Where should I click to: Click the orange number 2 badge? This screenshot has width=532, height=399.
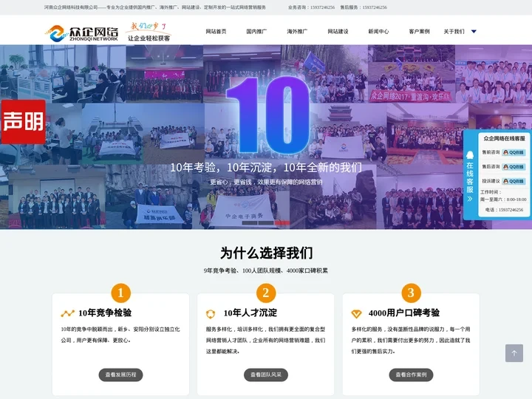point(266,293)
